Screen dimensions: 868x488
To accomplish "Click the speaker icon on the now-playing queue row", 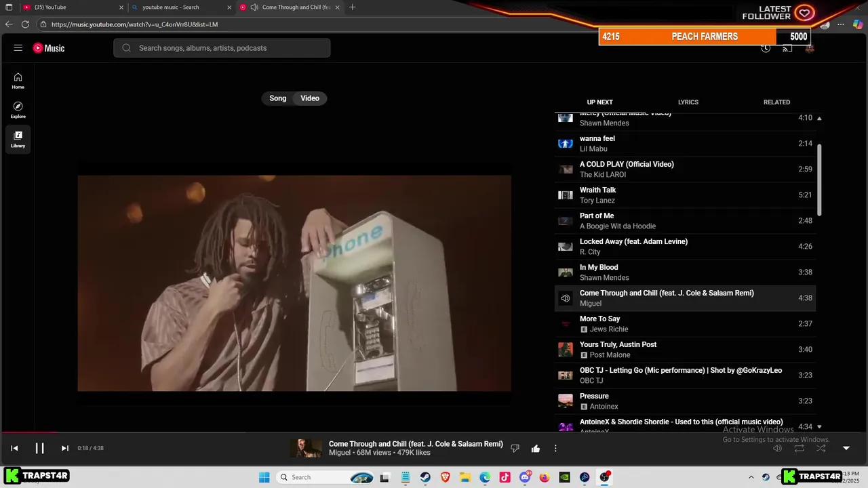I will (x=566, y=298).
